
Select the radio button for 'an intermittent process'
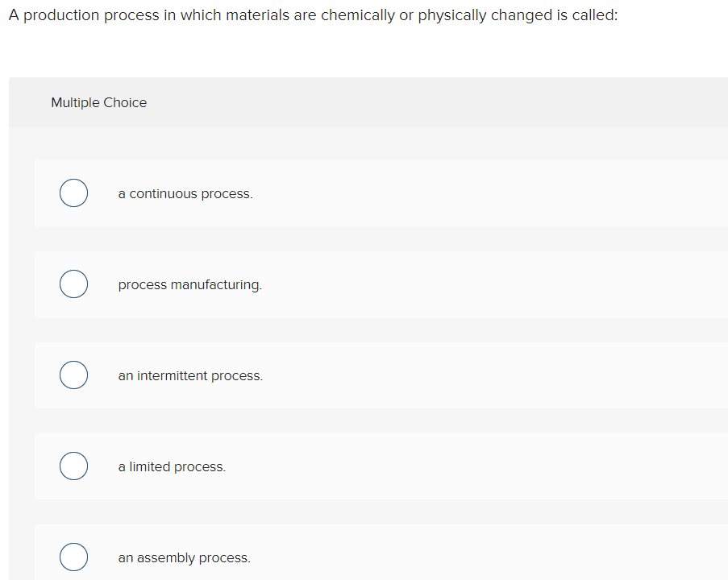tap(73, 375)
